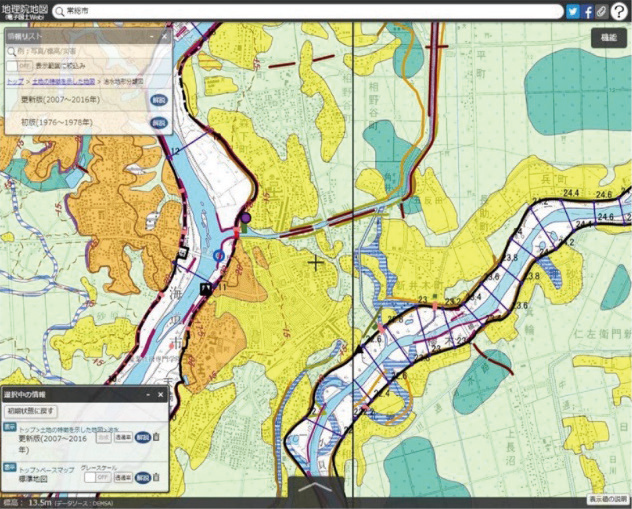Collapse the 選択中の情報 panel

click(149, 395)
